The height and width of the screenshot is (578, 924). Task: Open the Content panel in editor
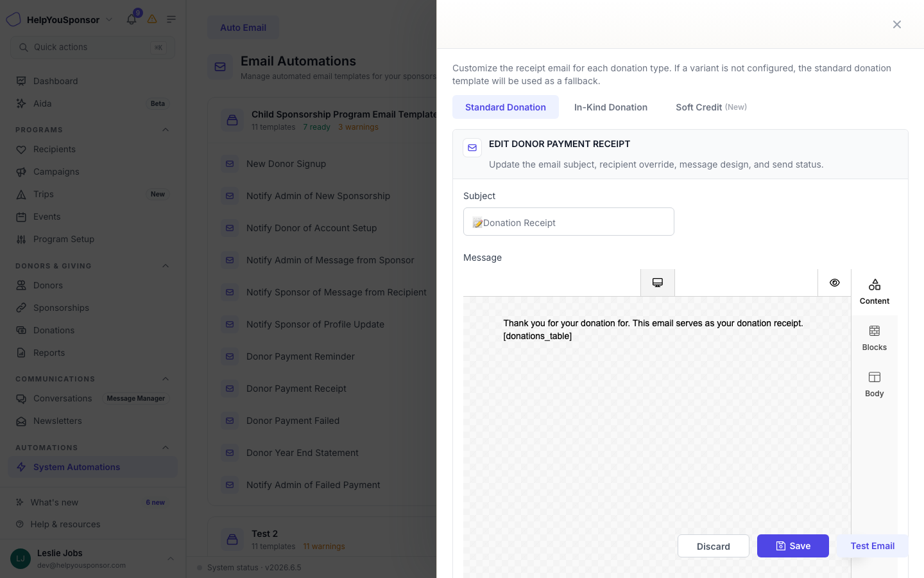875,292
